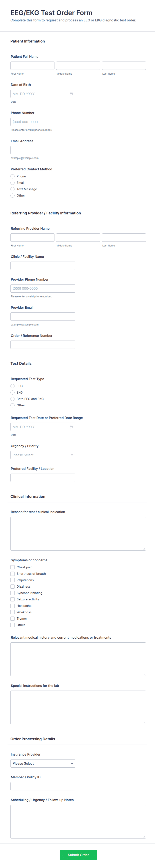Enable the Palpitations symptom checkbox
The image size is (155, 868).
coord(12,580)
